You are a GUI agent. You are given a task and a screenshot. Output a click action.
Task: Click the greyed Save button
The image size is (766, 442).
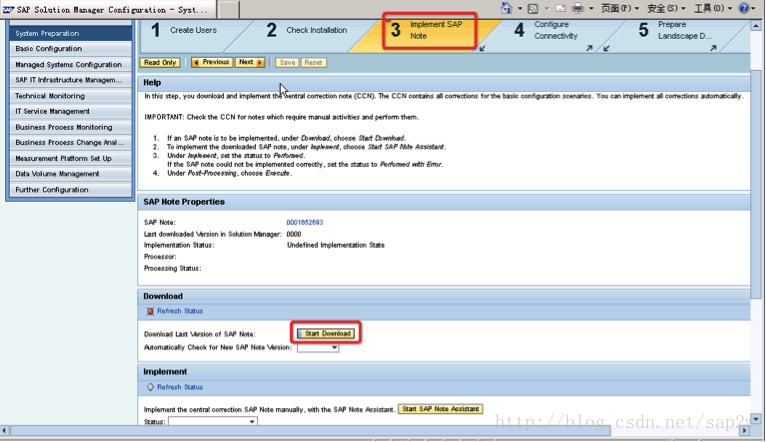pos(287,63)
